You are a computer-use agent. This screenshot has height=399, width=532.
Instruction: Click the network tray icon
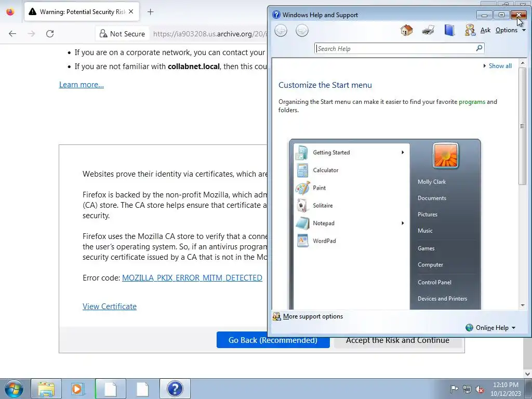pos(467,389)
